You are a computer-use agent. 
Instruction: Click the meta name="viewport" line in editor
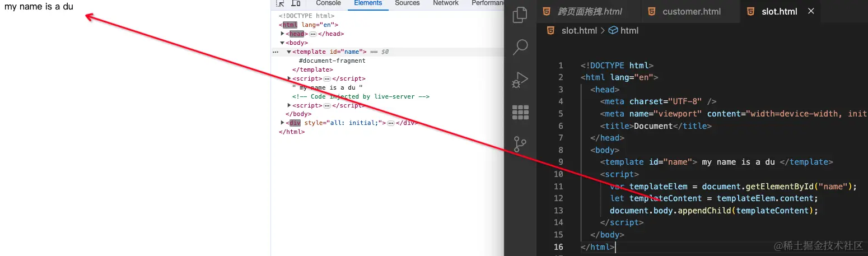coord(734,114)
